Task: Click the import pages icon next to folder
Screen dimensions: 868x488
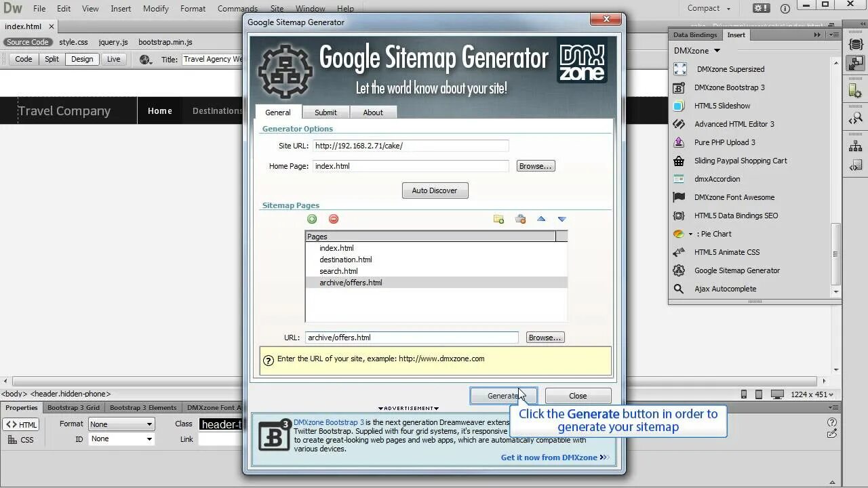Action: [520, 219]
